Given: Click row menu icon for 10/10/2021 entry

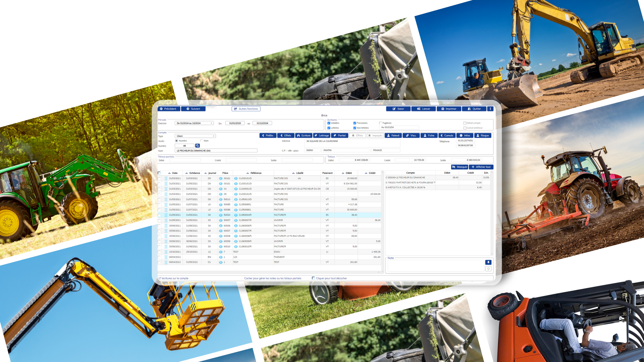Looking at the screenshot, I should 166,252.
